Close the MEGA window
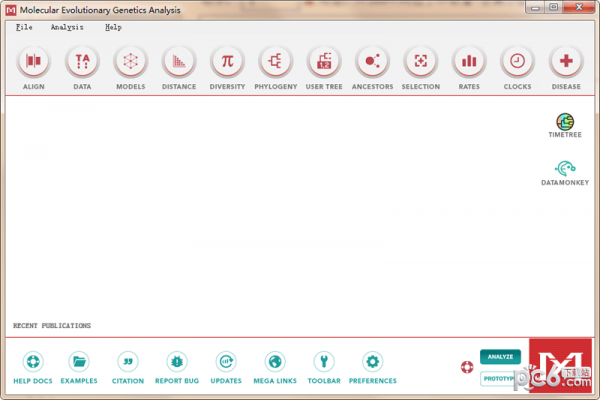 click(579, 8)
